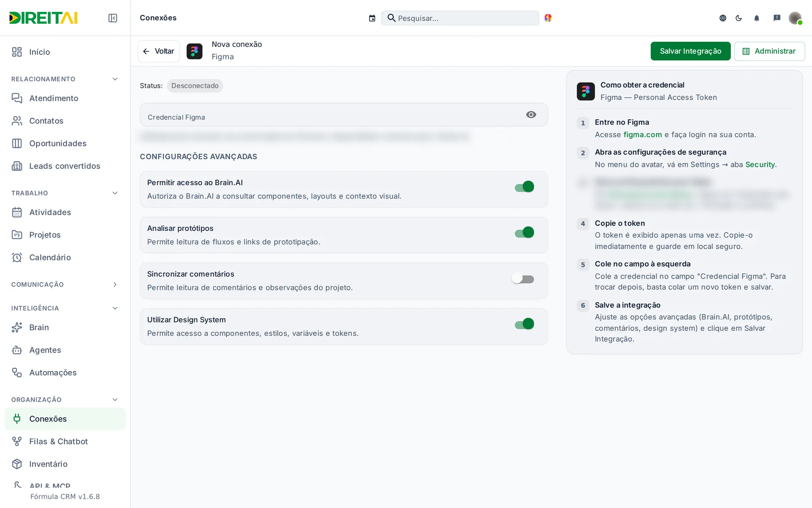Click the DIREITAI logo

[x=44, y=18]
